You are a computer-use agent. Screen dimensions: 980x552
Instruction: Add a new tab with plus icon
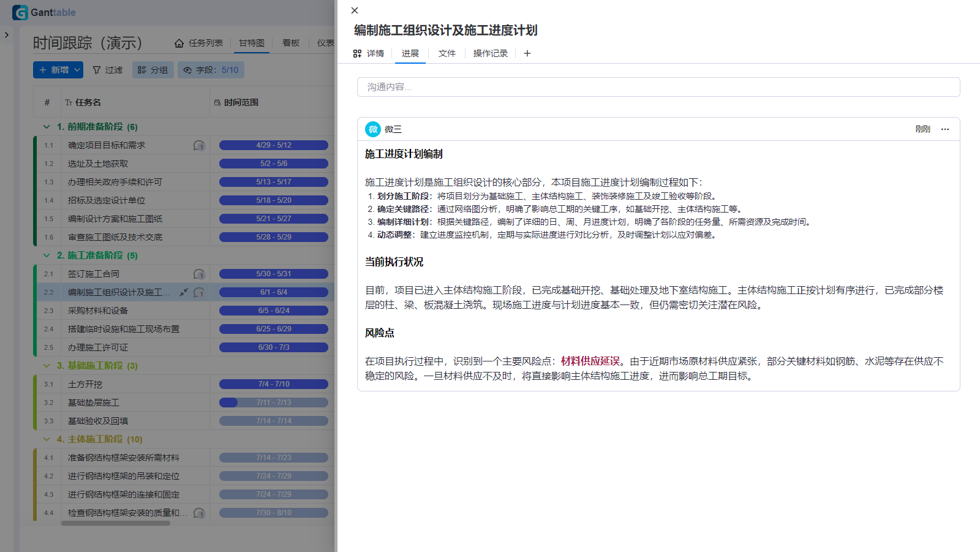527,53
